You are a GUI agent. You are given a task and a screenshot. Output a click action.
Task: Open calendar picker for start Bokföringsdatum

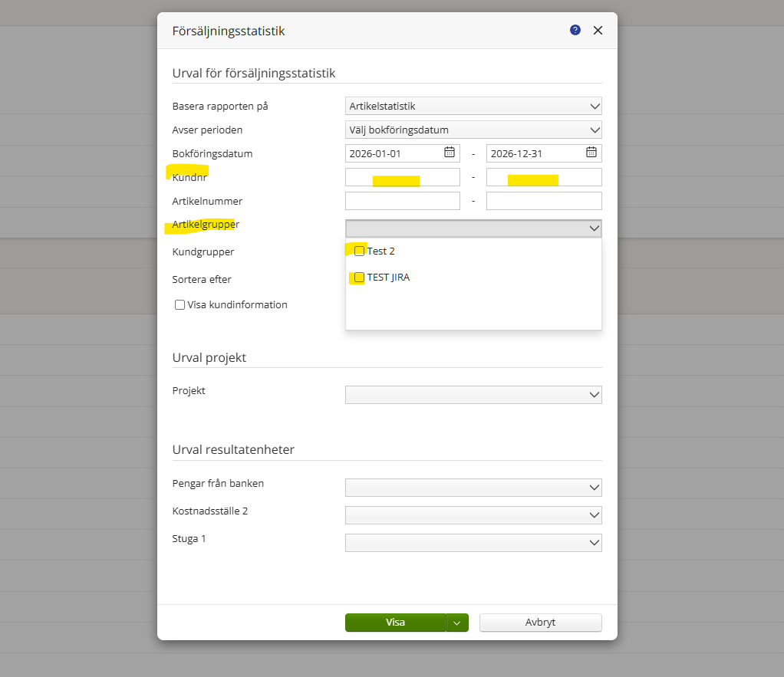pos(450,153)
